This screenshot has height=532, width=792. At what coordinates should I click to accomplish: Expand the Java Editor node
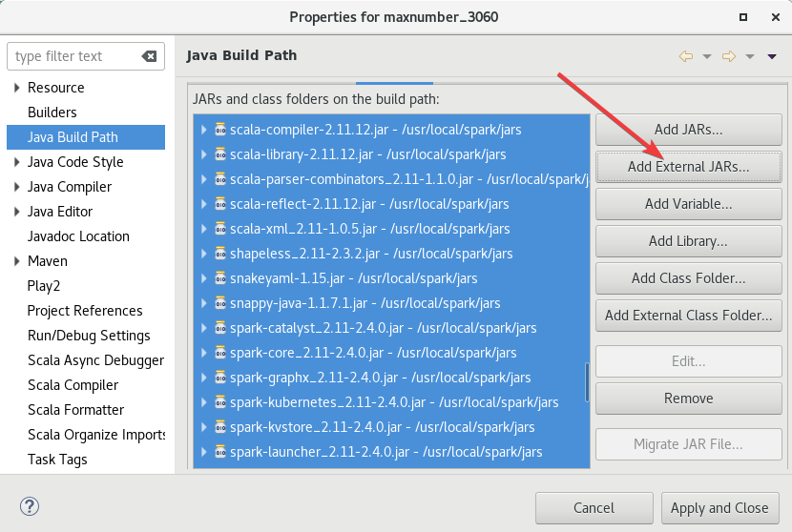pos(16,211)
